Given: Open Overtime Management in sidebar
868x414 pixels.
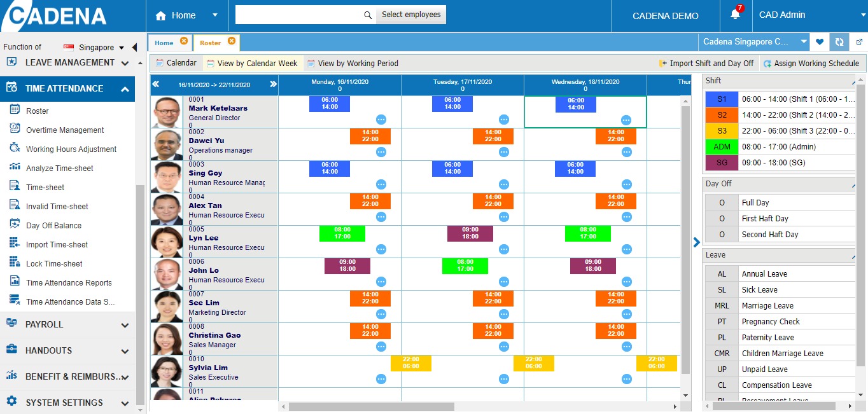Looking at the screenshot, I should [65, 130].
